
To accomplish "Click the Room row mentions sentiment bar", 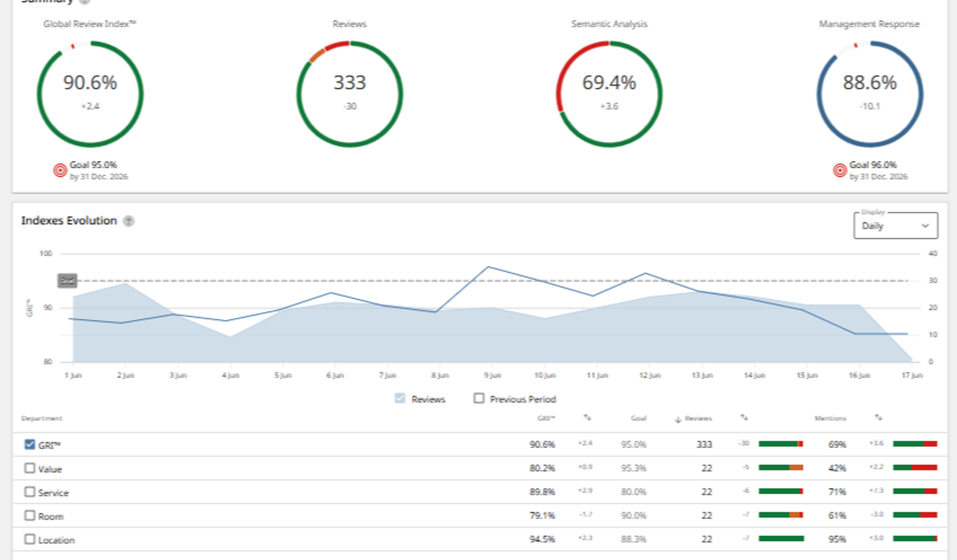I will [x=915, y=515].
